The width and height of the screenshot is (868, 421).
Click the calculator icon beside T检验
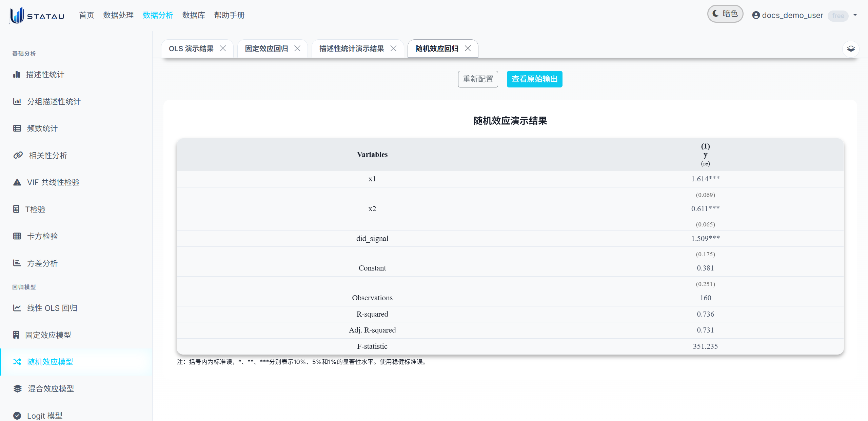[16, 209]
